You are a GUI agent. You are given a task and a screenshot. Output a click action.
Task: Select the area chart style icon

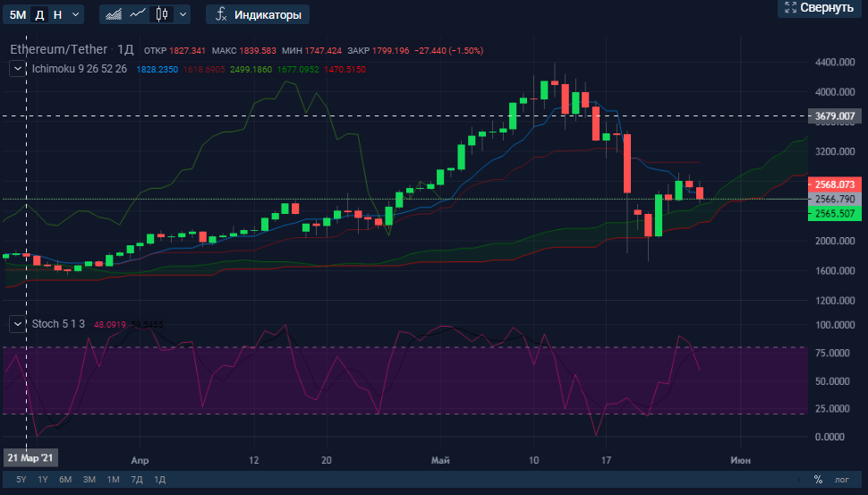tap(114, 14)
